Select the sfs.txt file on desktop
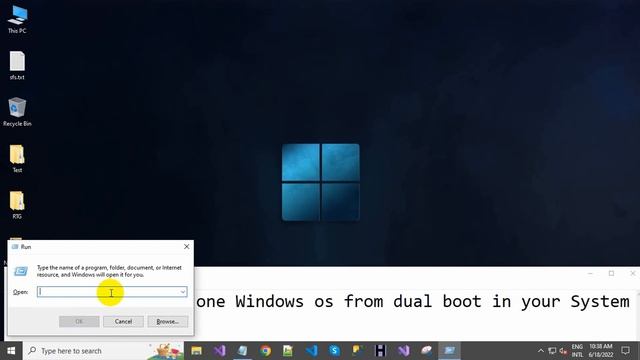Viewport: 640px width, 360px height. click(17, 65)
